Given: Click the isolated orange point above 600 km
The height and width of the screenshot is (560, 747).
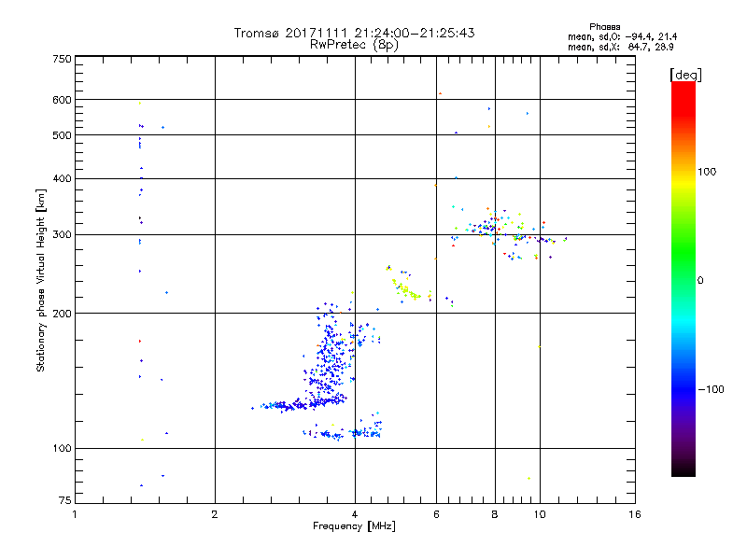Looking at the screenshot, I should click(440, 93).
